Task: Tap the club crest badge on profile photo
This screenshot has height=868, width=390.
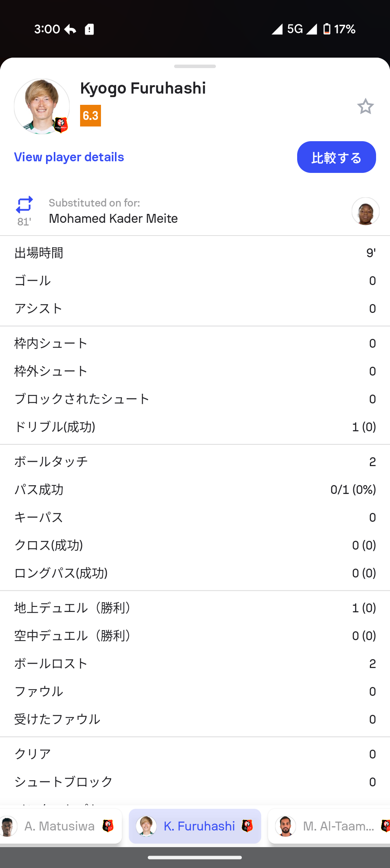Action: point(61,125)
